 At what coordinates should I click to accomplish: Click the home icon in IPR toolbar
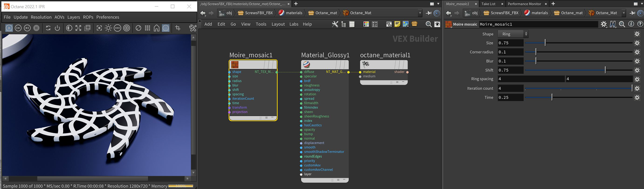(157, 28)
